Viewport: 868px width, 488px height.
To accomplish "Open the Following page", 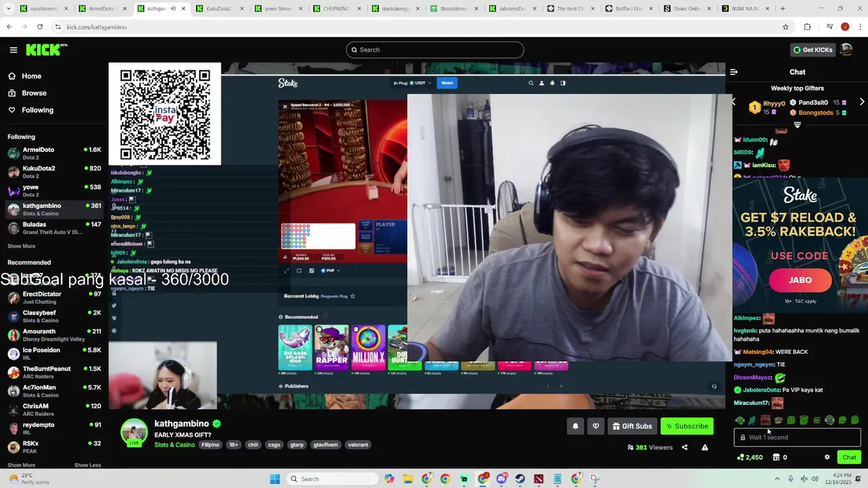I will (x=37, y=110).
